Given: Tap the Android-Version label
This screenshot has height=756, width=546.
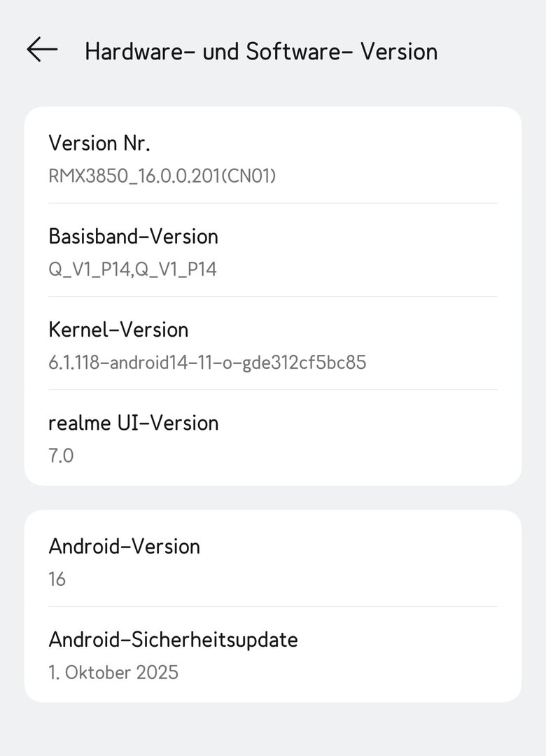Looking at the screenshot, I should [124, 546].
